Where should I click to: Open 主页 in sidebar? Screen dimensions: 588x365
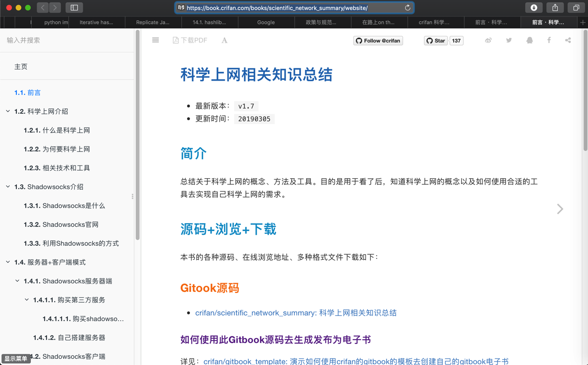pos(21,66)
